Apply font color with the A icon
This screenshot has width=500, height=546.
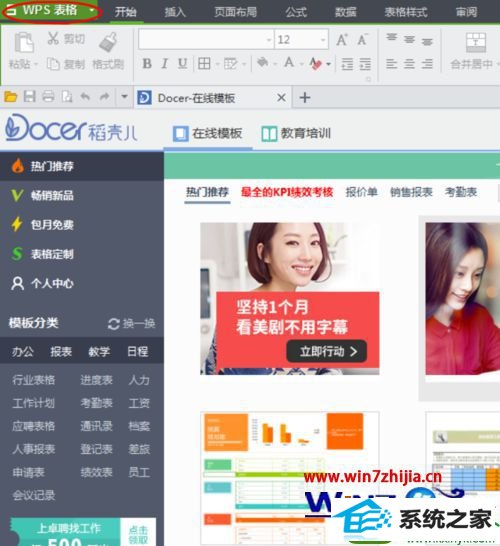tap(289, 63)
